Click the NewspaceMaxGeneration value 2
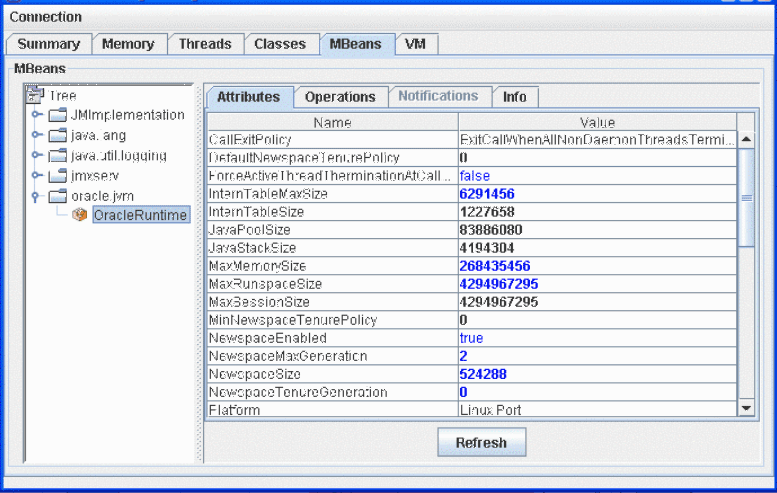Image resolution: width=777 pixels, height=493 pixels. pos(463,356)
